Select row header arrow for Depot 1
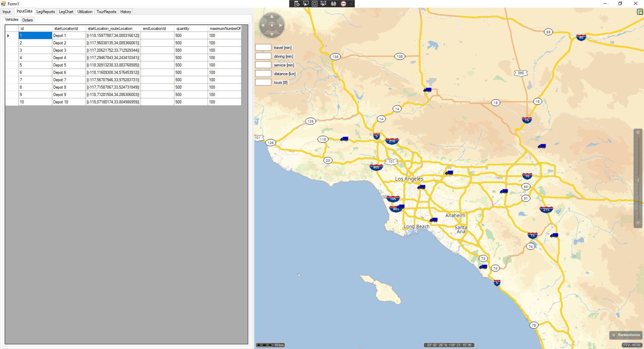Image resolution: width=644 pixels, height=349 pixels. (x=8, y=36)
